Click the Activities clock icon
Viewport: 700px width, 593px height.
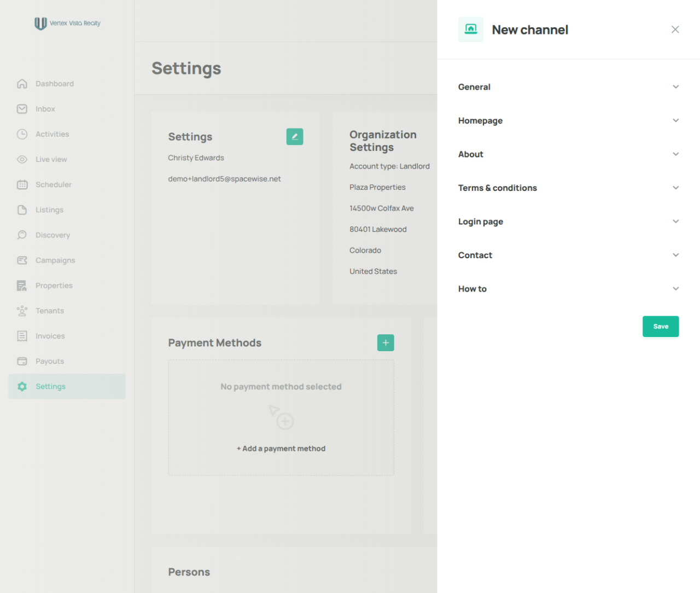[22, 134]
